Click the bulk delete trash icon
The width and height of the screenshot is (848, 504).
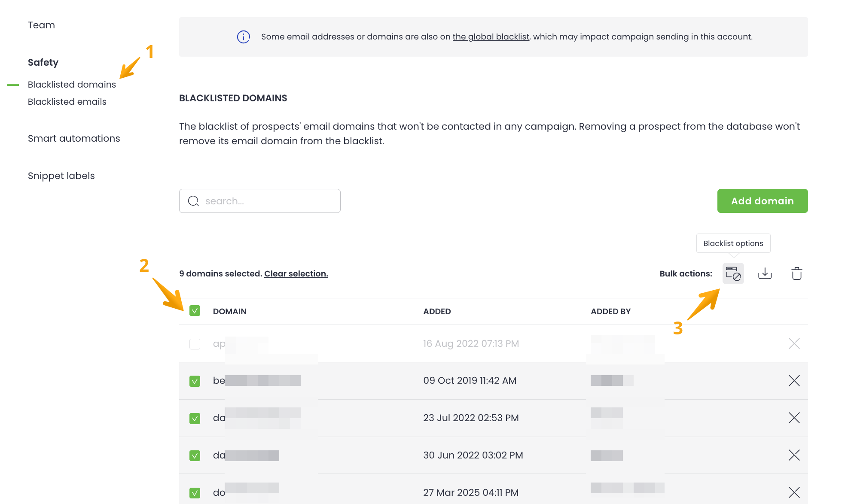click(796, 273)
